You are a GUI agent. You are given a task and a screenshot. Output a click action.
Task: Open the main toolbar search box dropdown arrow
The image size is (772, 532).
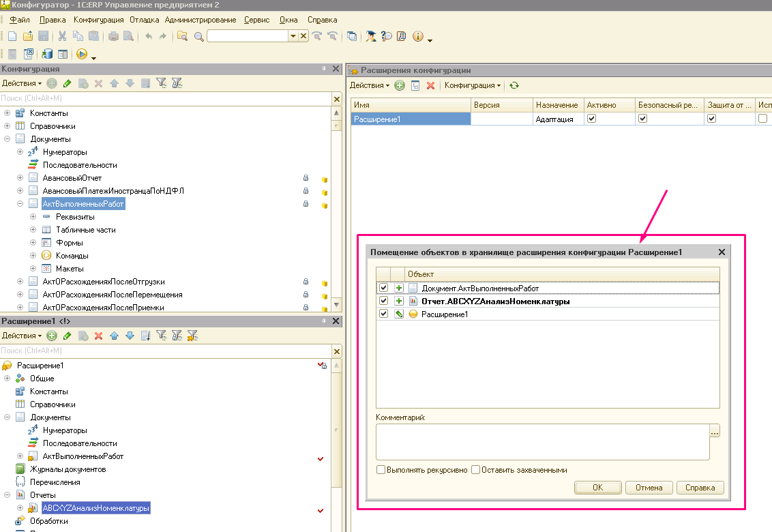pos(293,35)
